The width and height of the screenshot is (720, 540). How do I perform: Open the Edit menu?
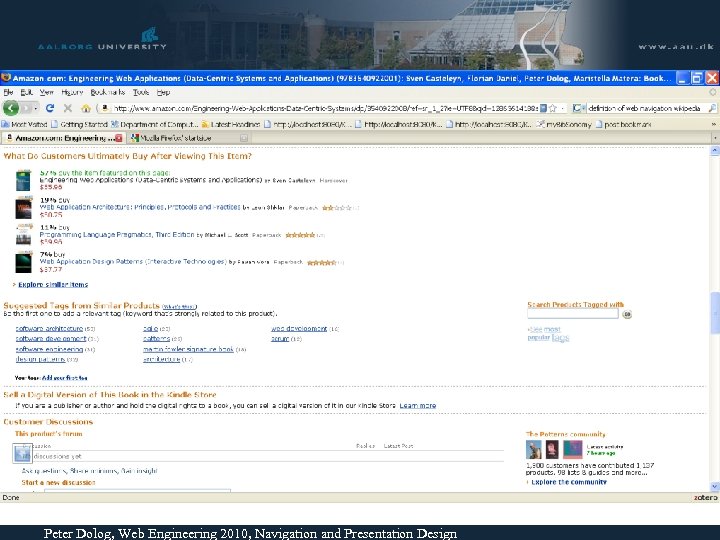27,92
